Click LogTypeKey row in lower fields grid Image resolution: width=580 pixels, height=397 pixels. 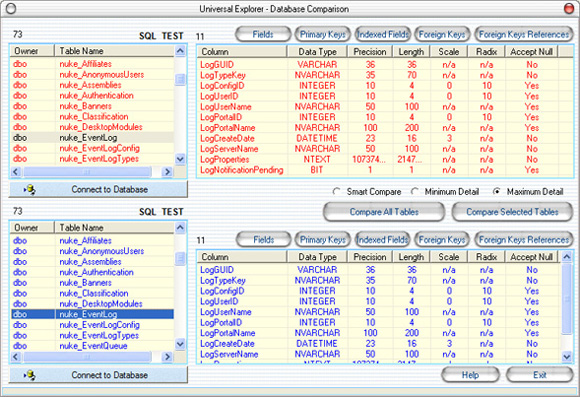379,280
